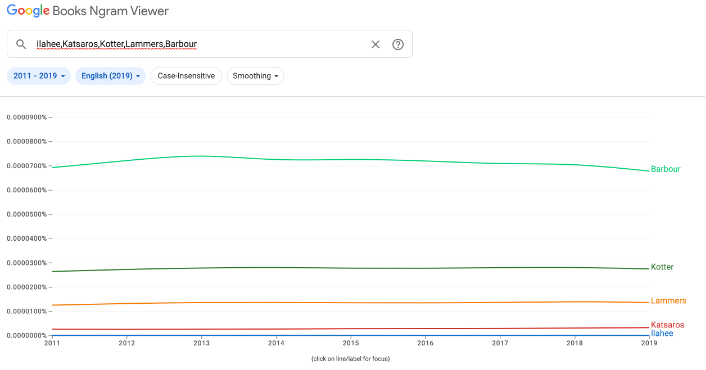Click the 2014 x-axis year label
The height and width of the screenshot is (370, 706).
(x=276, y=343)
